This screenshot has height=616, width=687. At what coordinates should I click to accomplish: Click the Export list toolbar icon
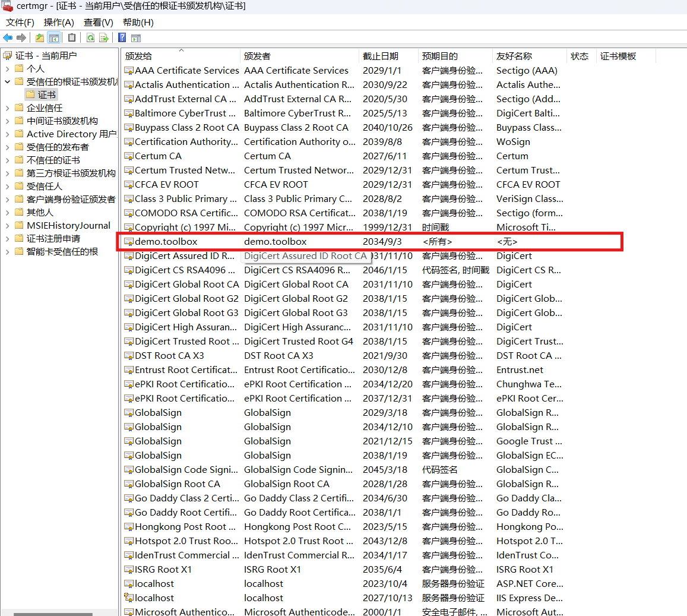coord(104,38)
